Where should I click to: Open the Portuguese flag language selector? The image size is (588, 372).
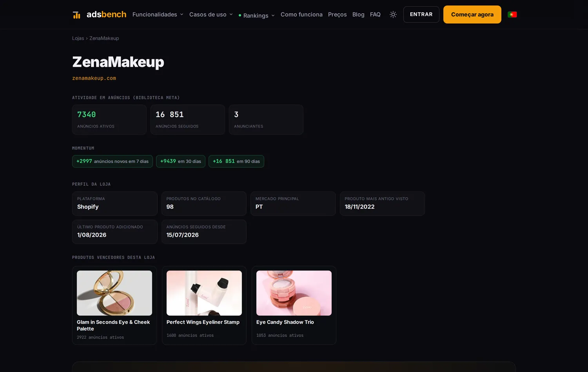coord(512,14)
